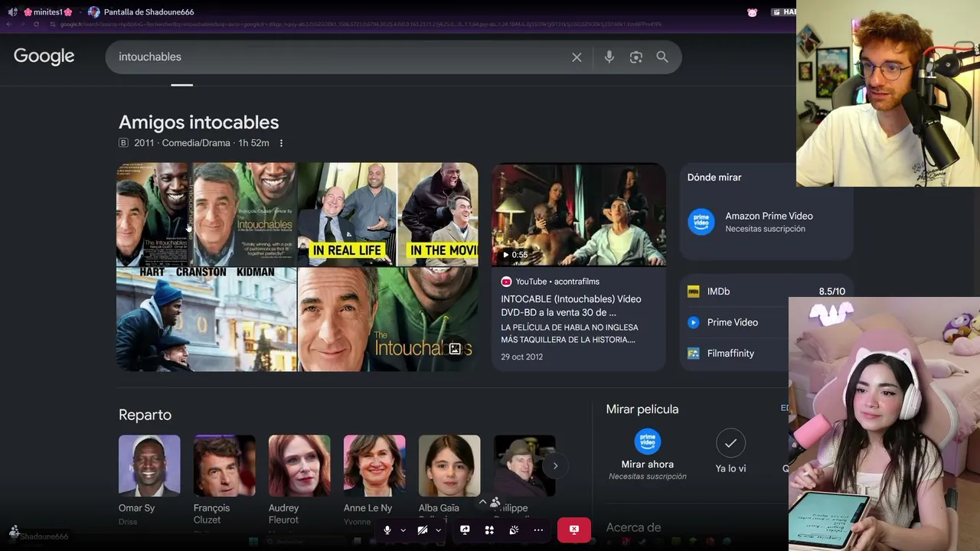Viewport: 980px width, 551px height.
Task: Open Google Lens image search
Action: (635, 57)
